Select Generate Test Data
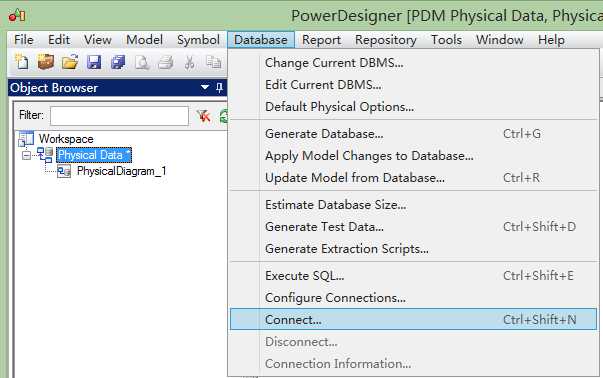Screen dimensions: 603x378 coord(413,226)
